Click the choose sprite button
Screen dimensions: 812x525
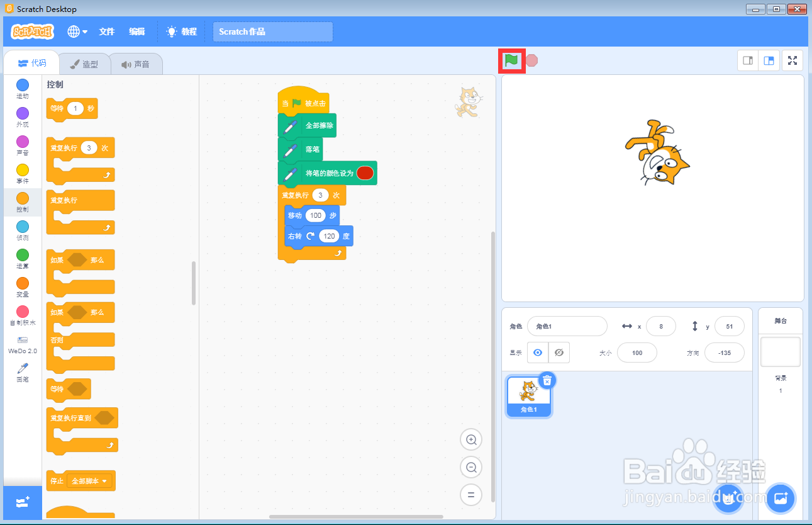728,498
